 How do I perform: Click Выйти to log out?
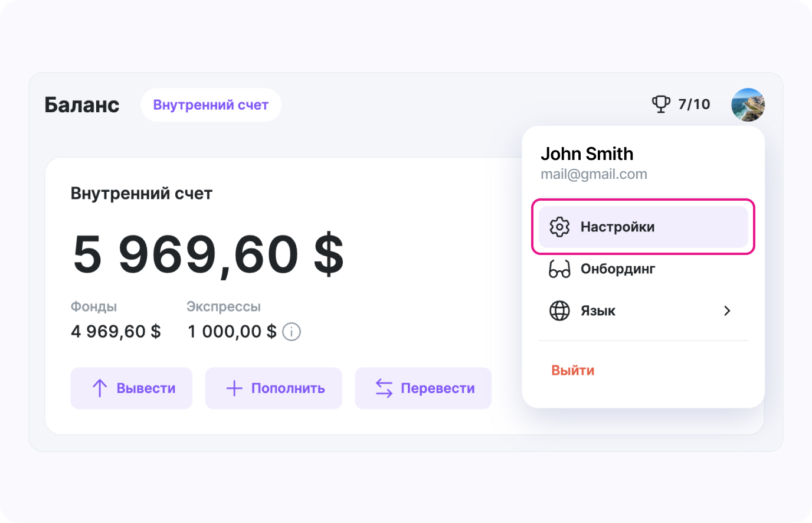point(573,370)
